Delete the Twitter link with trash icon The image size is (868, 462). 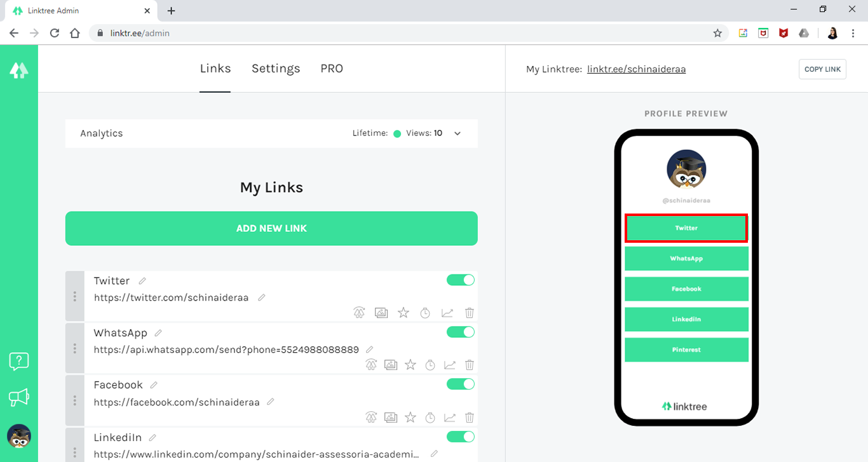pos(470,313)
